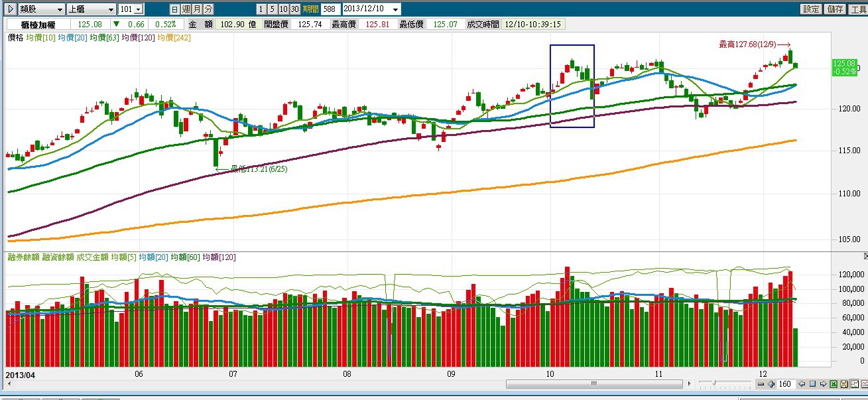868x400 pixels.
Task: Click the 均額[60] volume average legend
Action: [x=186, y=257]
